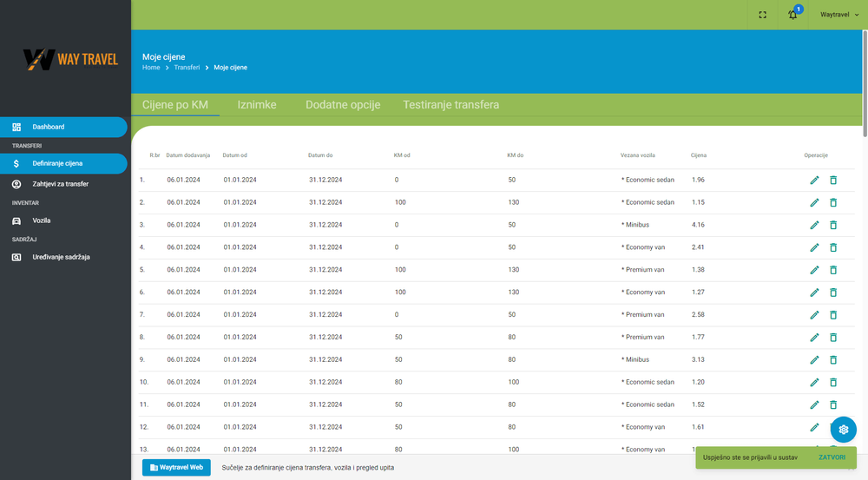The height and width of the screenshot is (480, 868).
Task: Click the pencil edit icon for row 1
Action: click(814, 180)
